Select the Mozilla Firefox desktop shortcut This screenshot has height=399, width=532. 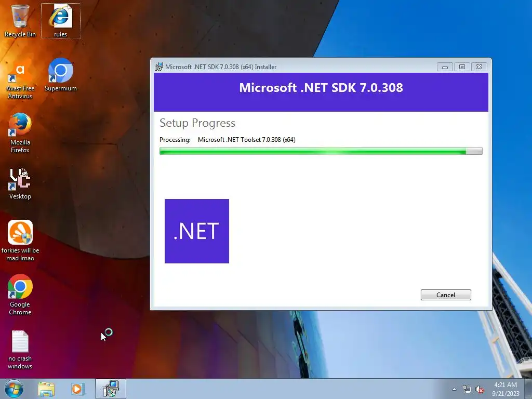20,133
